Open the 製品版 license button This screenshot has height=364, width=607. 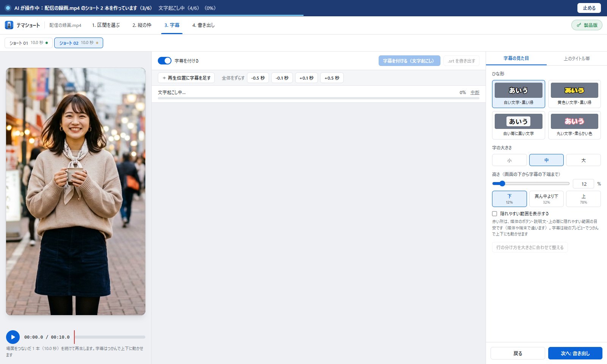[587, 25]
